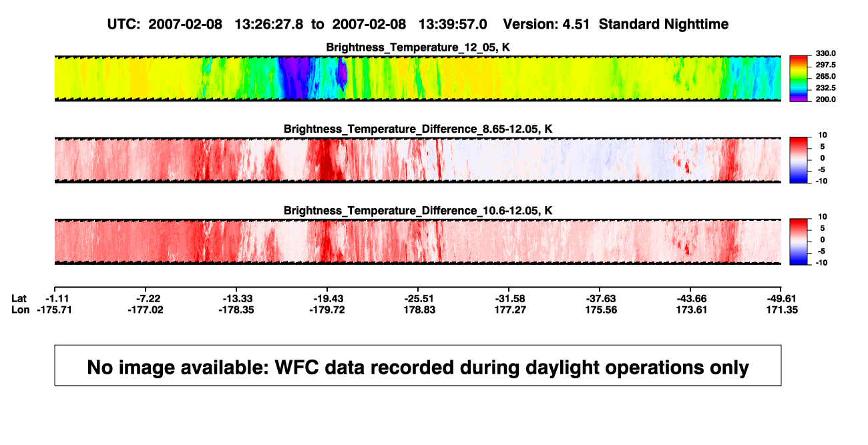Image resolution: width=868 pixels, height=445 pixels.
Task: Click the Brightness_Temperature_Difference_10.6-12.05 title
Action: point(417,211)
